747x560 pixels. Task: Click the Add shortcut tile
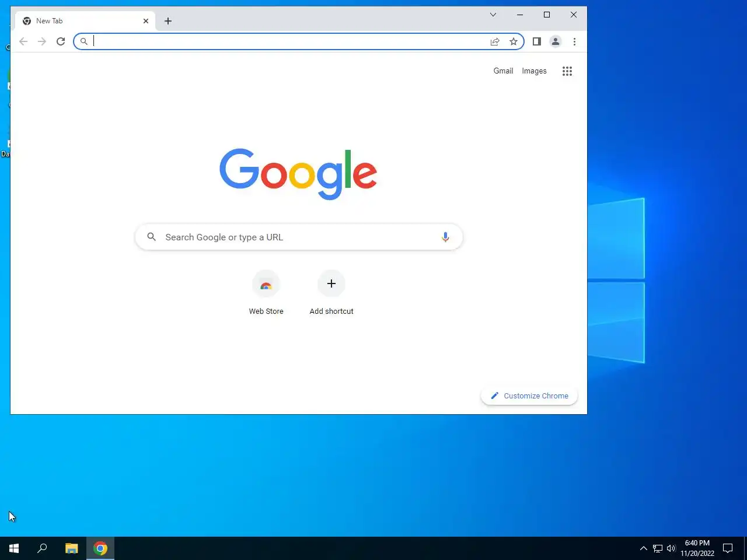[x=331, y=293]
